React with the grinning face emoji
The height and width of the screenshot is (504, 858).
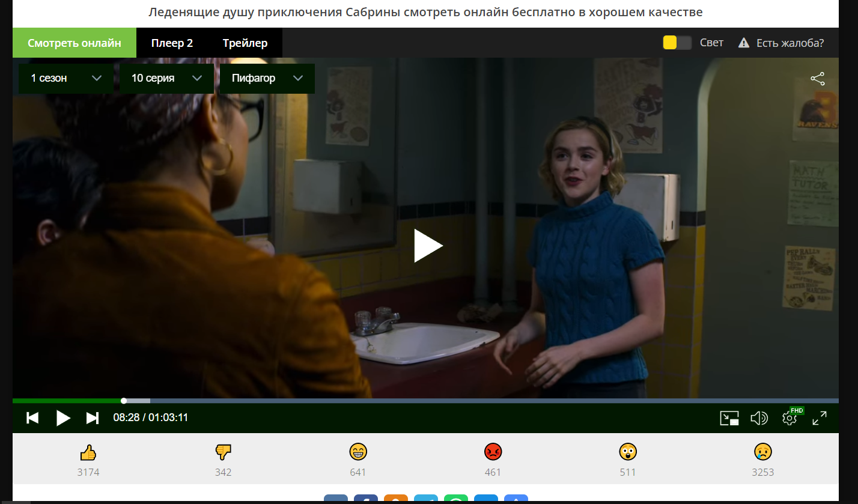click(x=358, y=452)
